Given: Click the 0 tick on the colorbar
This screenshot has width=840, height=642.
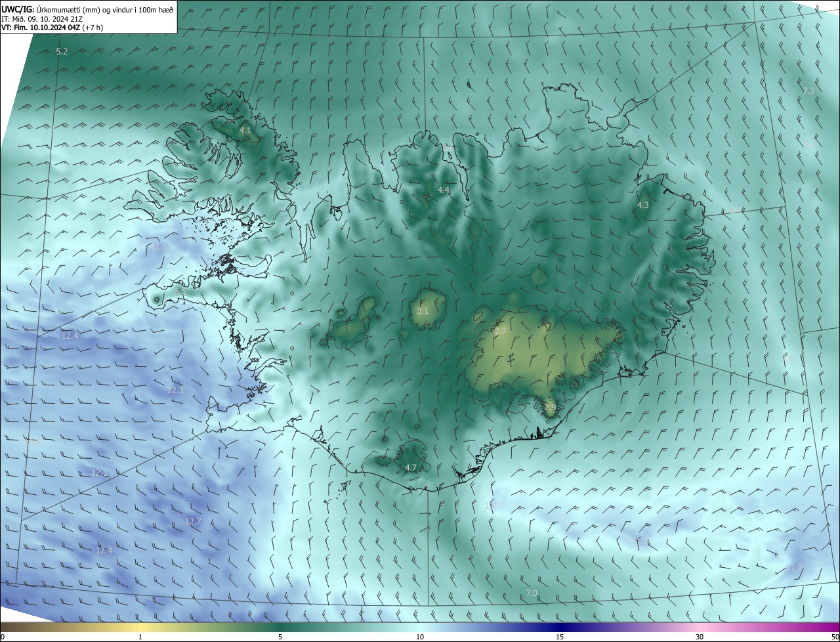Looking at the screenshot, I should 3,637.
